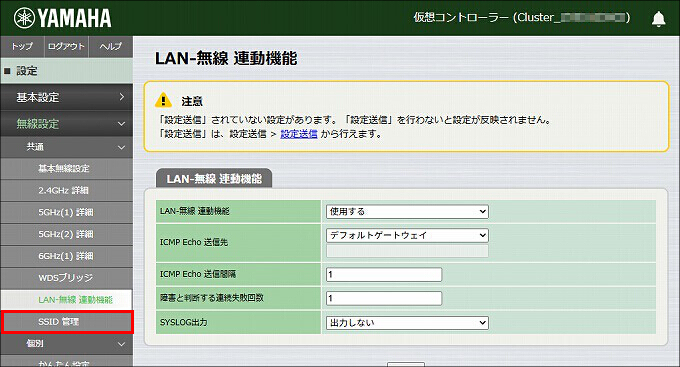The height and width of the screenshot is (367, 680).
Task: Click the SYSLOG出力 row label
Action: click(183, 323)
